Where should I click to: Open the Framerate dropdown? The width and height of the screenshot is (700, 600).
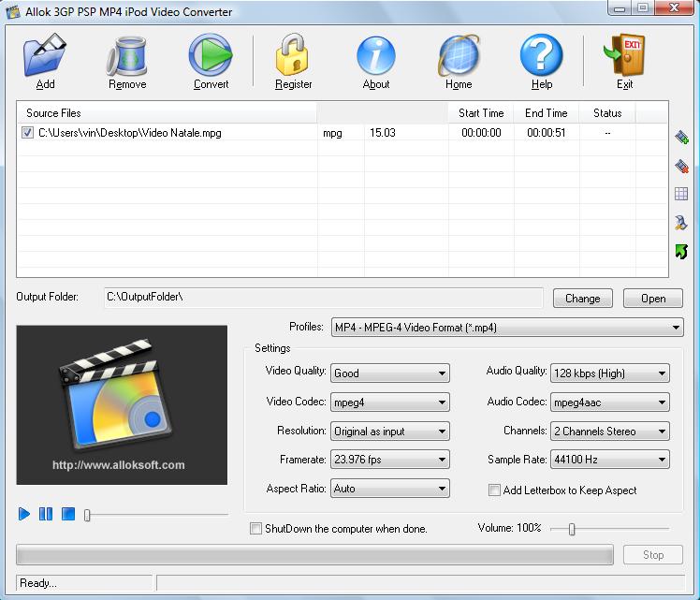click(389, 460)
